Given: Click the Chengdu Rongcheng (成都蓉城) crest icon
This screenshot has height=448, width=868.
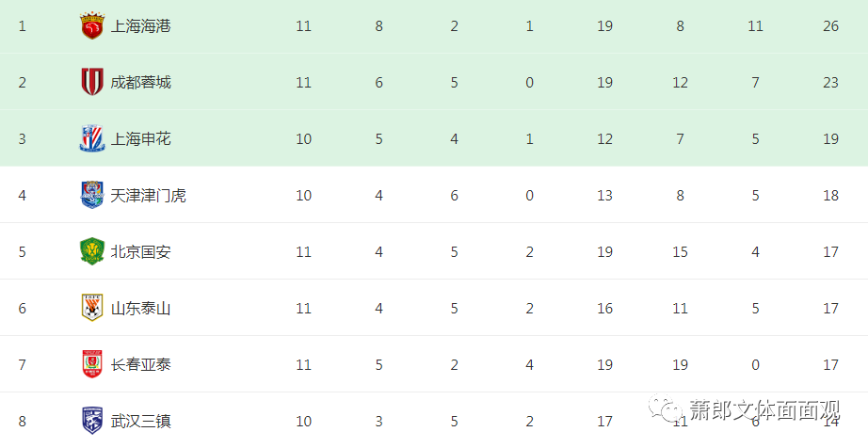Looking at the screenshot, I should tap(92, 82).
